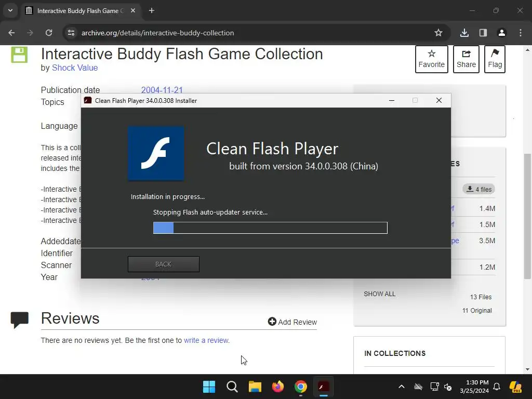Image resolution: width=532 pixels, height=399 pixels.
Task: Click the network display tray icon
Action: point(434,387)
